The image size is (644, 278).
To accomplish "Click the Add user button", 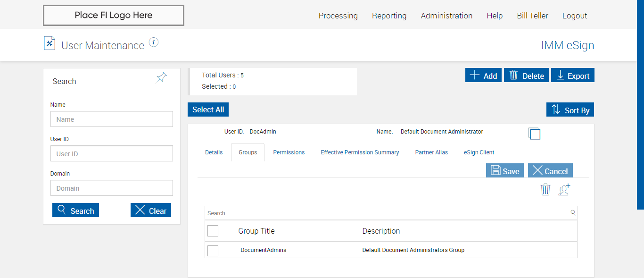I will [483, 76].
